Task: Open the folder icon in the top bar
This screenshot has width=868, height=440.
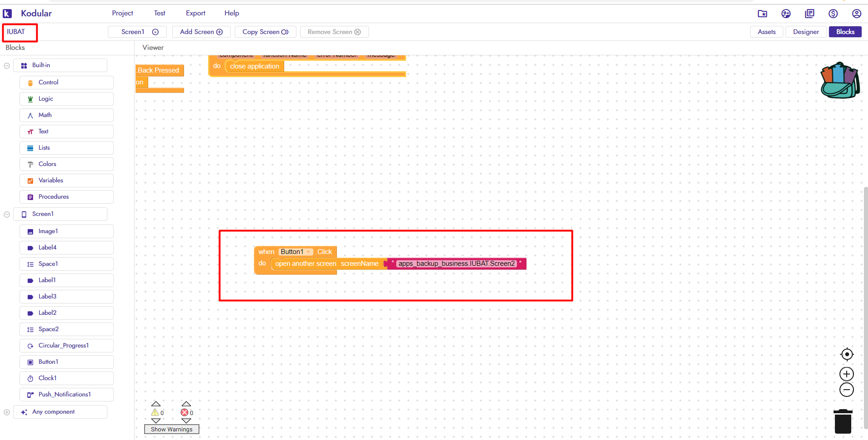Action: 762,14
